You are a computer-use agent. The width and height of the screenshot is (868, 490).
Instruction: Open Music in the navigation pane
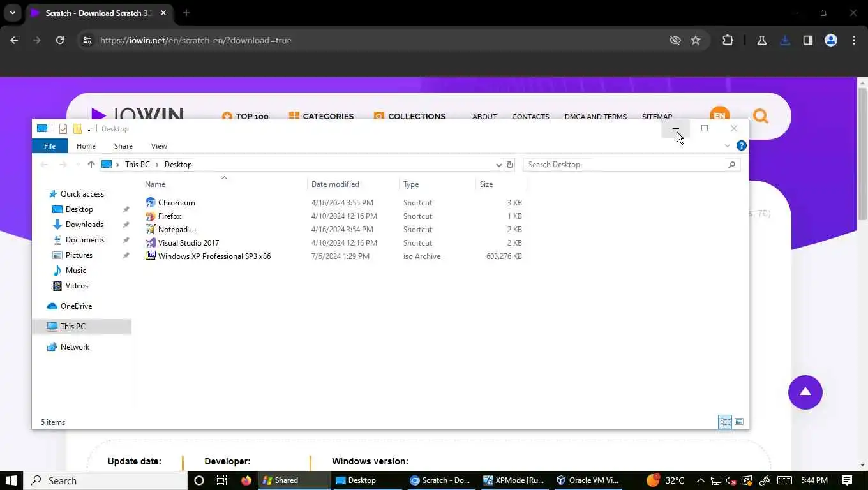(75, 271)
